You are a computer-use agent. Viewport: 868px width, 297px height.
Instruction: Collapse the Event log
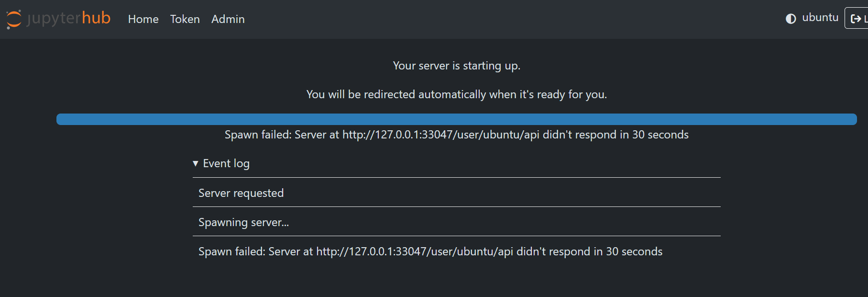(221, 163)
